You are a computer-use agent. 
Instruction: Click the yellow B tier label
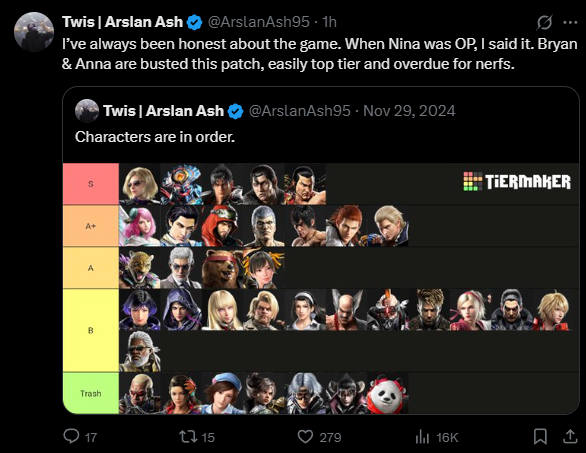[91, 330]
